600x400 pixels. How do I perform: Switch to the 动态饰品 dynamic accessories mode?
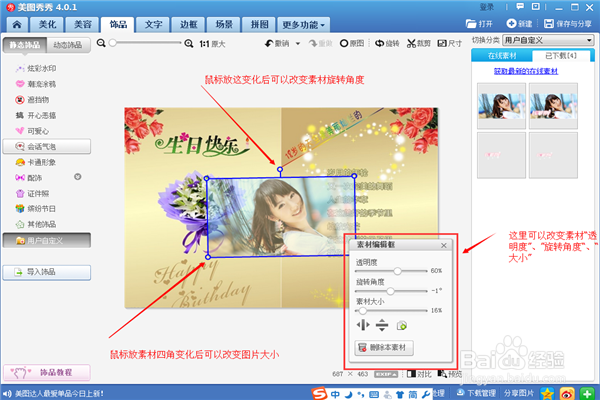(68, 45)
